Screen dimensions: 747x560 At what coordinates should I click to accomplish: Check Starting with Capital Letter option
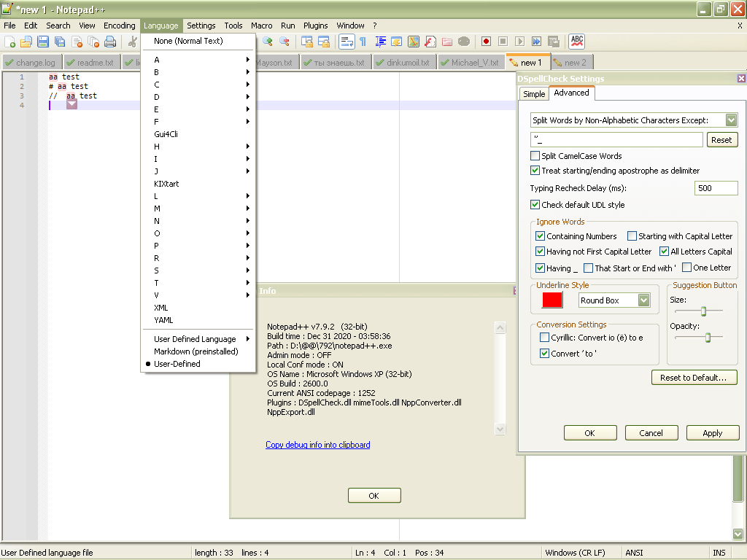coord(632,236)
